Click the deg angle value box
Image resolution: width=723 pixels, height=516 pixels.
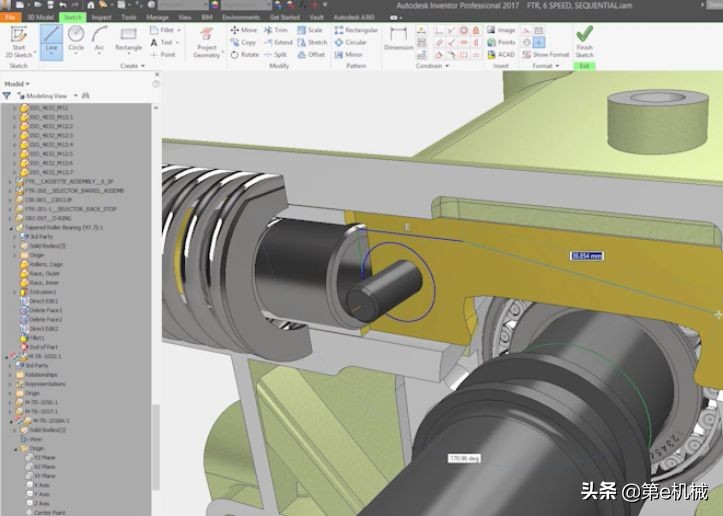tap(464, 458)
